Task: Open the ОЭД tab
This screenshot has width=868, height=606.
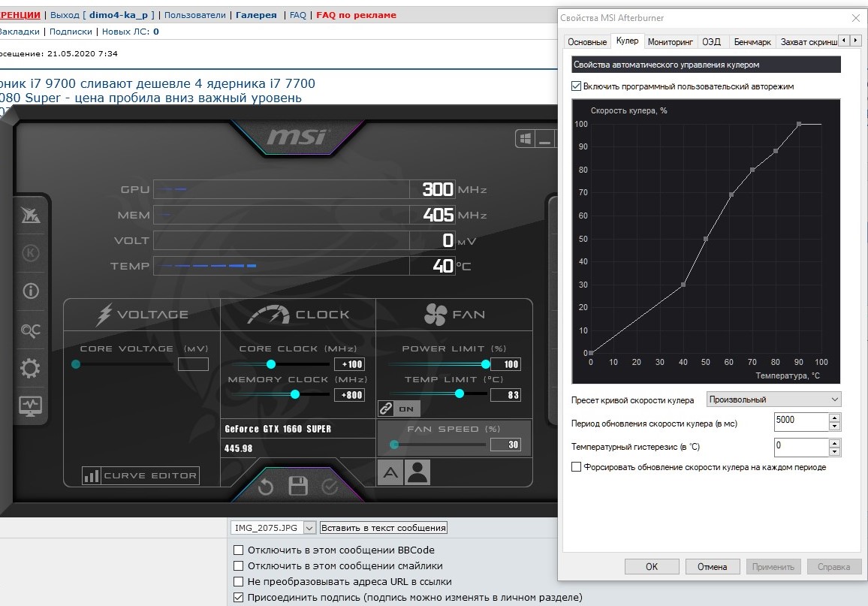Action: point(711,42)
